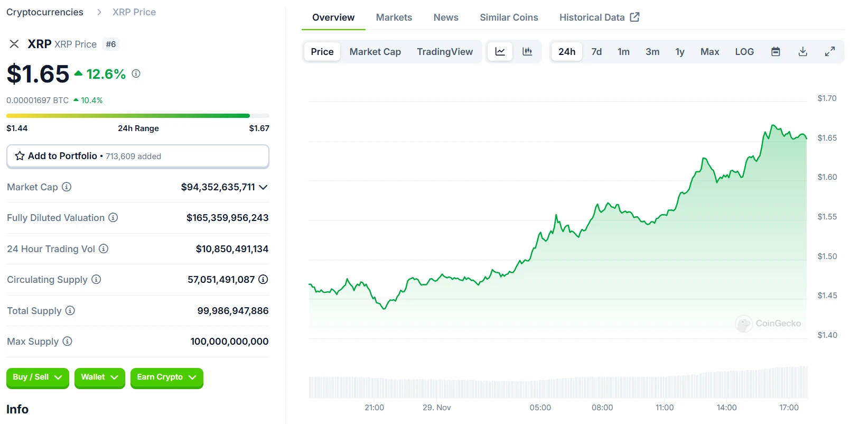Image resolution: width=868 pixels, height=424 pixels.
Task: Set chart range to 7d
Action: click(596, 52)
